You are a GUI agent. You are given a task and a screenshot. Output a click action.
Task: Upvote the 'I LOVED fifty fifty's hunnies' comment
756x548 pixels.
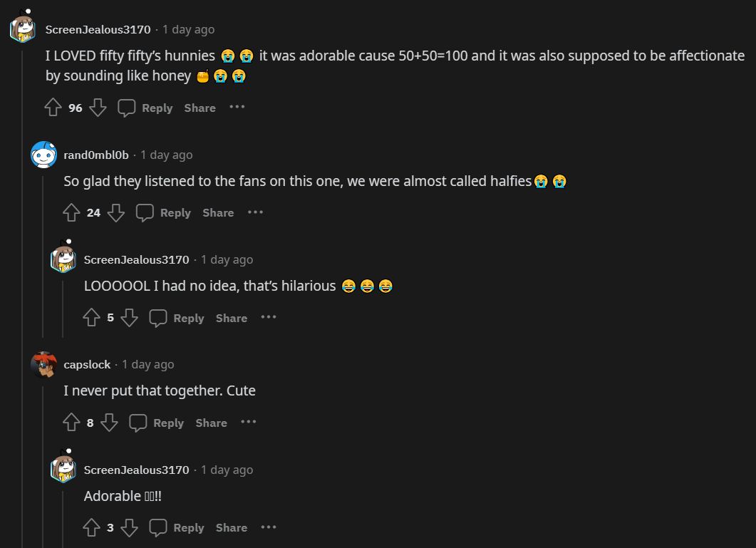pos(53,108)
